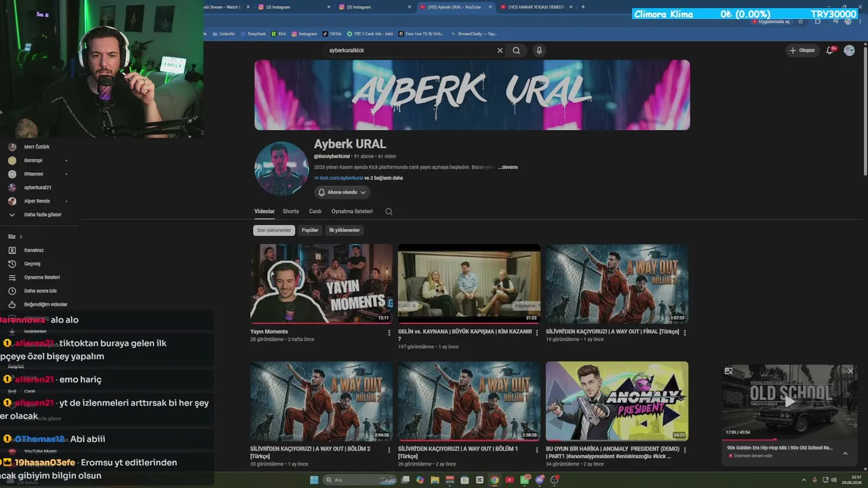868x488 pixels.
Task: Play the GELİN vs. KAYNANA video thumbnail
Action: click(469, 284)
